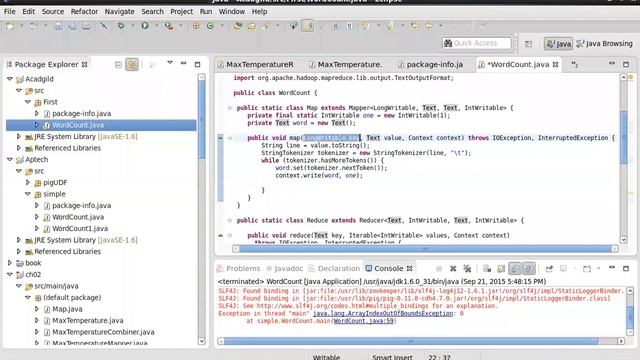Image resolution: width=640 pixels, height=360 pixels.
Task: Switch to the Problems tab
Action: (x=239, y=269)
